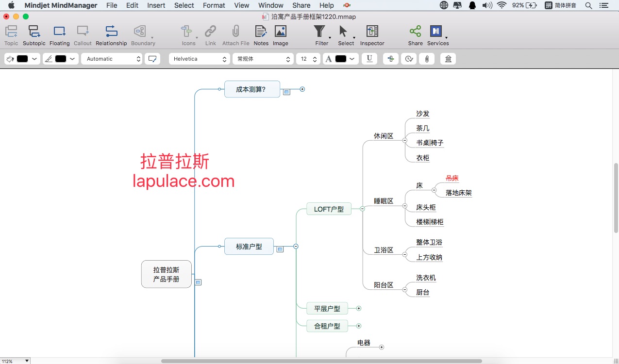Image resolution: width=619 pixels, height=364 pixels.
Task: Expand the 合租户型 topic
Action: tap(359, 326)
